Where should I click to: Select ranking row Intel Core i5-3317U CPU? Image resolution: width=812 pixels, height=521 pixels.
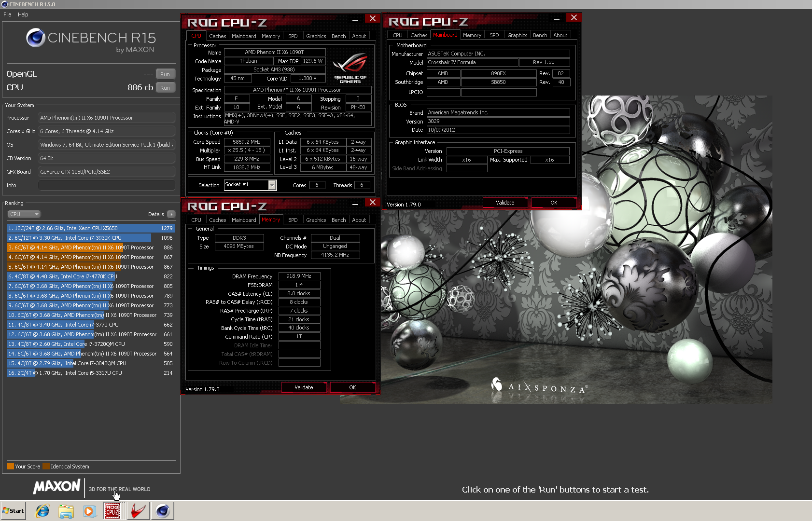pyautogui.click(x=91, y=373)
